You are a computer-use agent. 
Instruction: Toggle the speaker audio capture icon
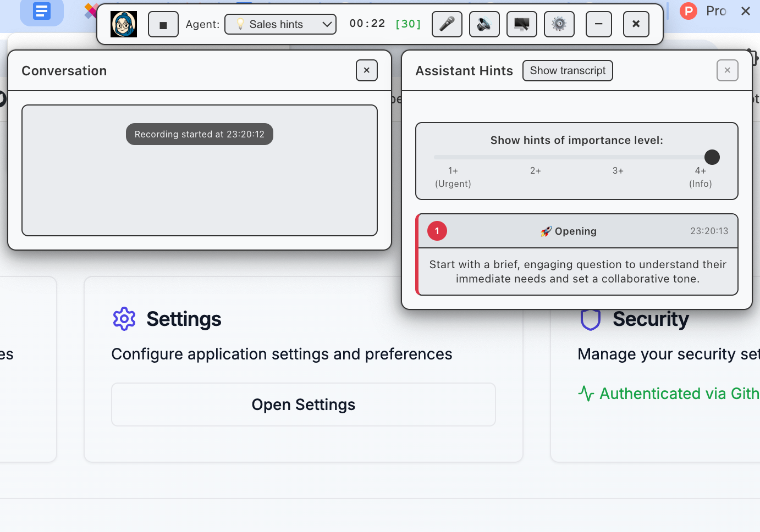pos(484,24)
